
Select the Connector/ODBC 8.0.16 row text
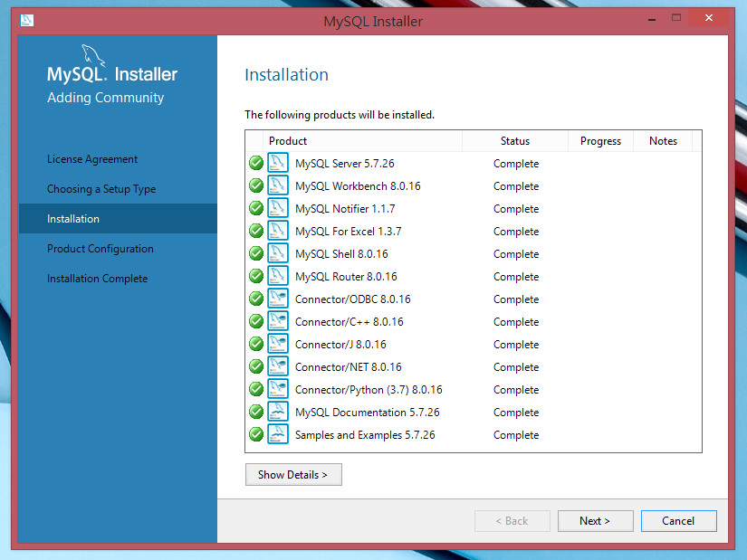353,299
